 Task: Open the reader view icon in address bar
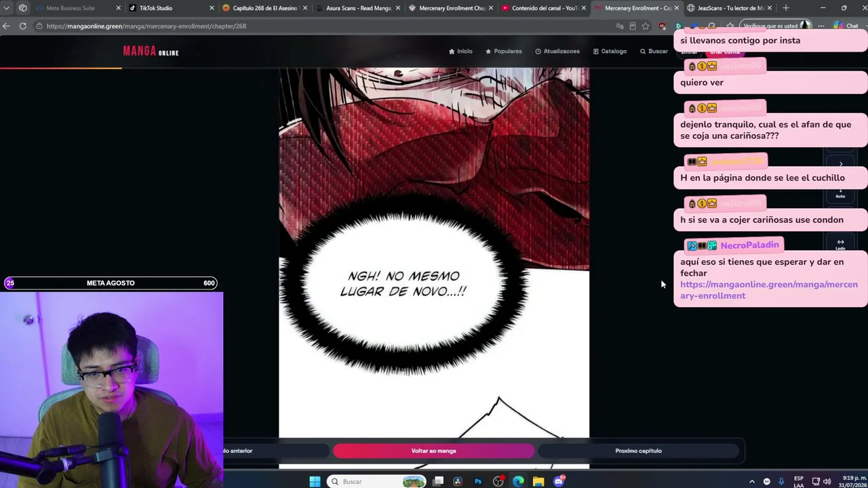(633, 26)
